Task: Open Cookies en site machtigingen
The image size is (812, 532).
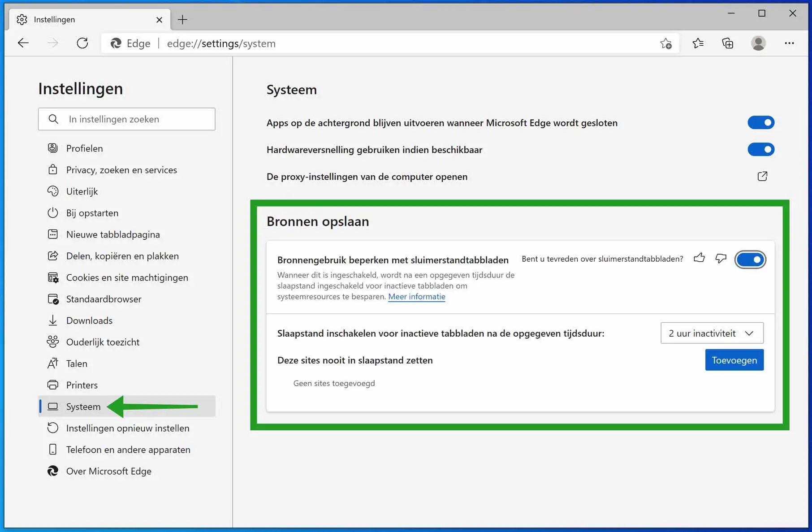Action: click(x=127, y=277)
